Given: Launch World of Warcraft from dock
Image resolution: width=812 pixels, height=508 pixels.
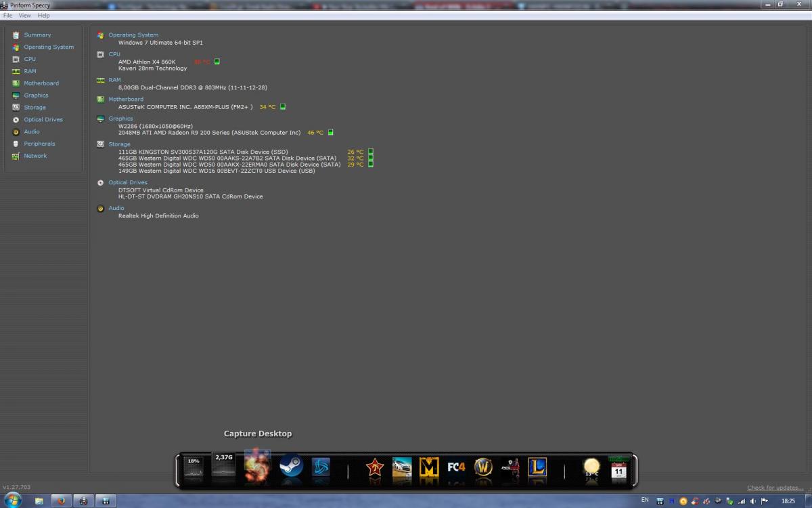Looking at the screenshot, I should [x=483, y=467].
